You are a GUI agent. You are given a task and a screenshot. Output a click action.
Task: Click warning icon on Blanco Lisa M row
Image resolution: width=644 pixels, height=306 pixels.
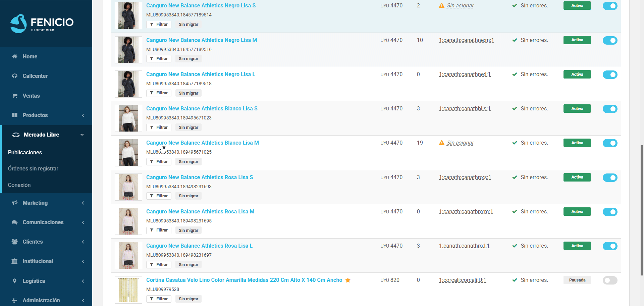tap(442, 143)
